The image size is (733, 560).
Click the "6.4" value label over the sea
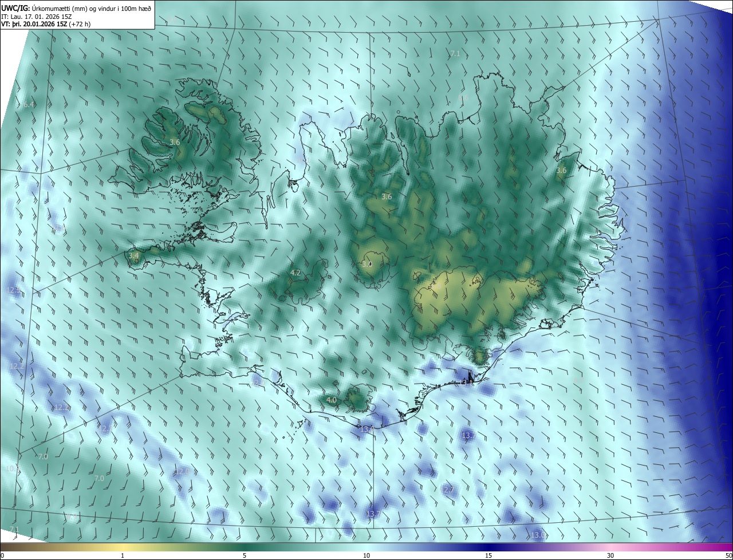29,105
